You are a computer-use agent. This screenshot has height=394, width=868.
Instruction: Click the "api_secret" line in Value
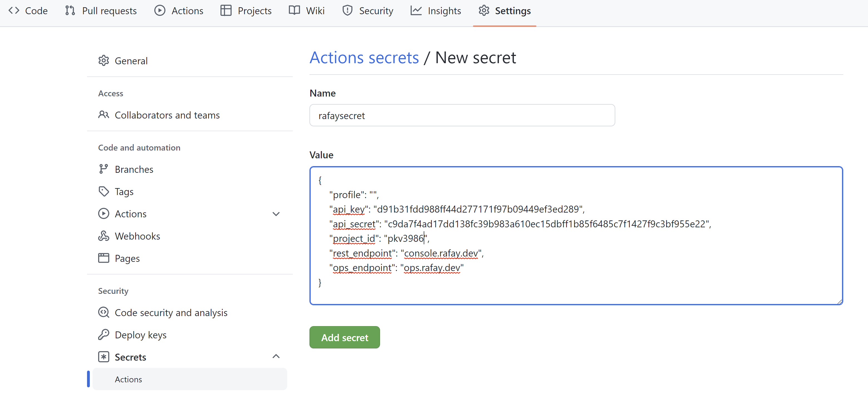pyautogui.click(x=520, y=224)
